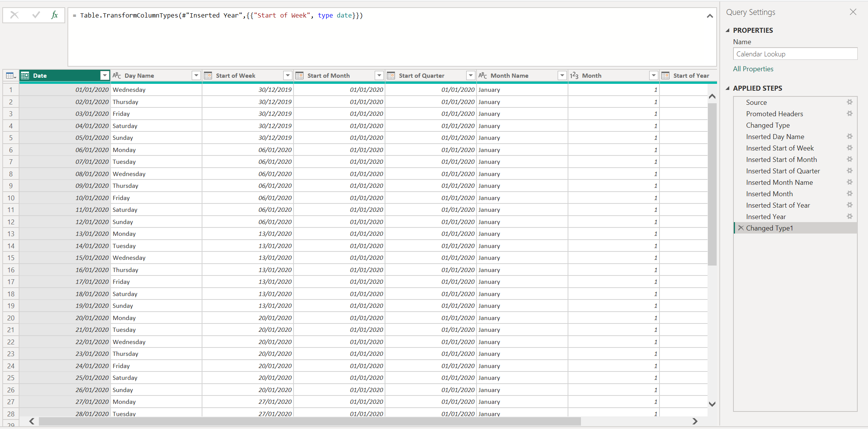Click the 123 type icon on the Month column

575,75
